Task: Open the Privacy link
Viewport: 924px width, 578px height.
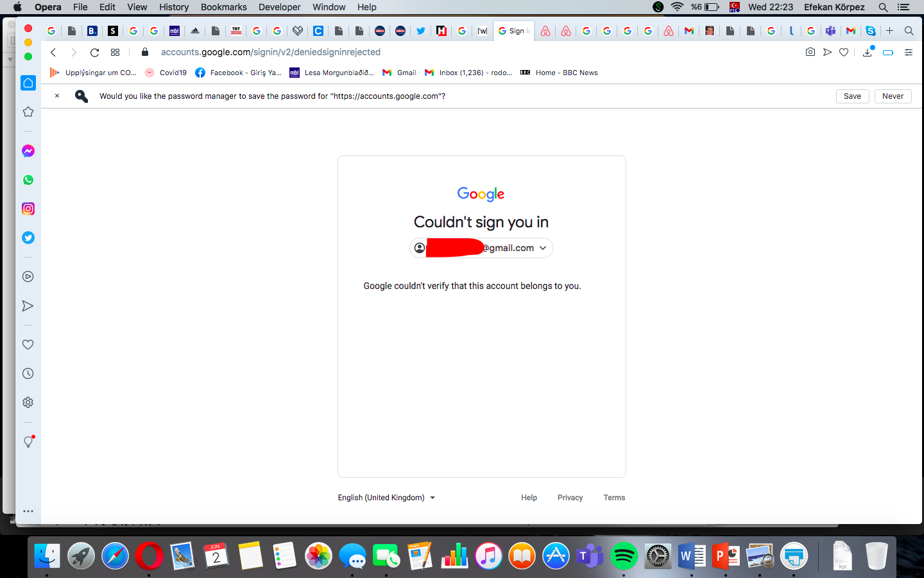Action: (570, 498)
